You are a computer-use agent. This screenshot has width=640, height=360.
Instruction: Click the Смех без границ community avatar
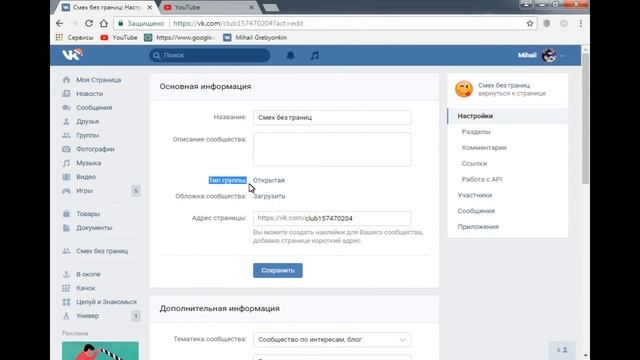point(464,89)
